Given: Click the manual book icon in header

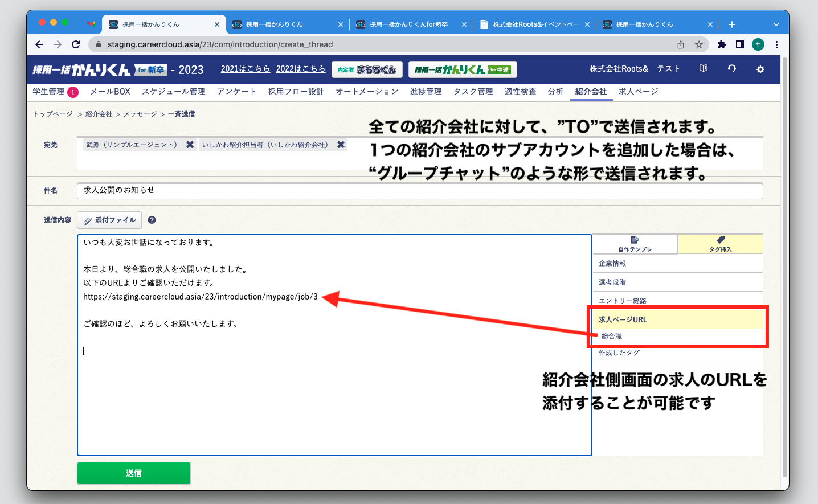Looking at the screenshot, I should pyautogui.click(x=704, y=69).
